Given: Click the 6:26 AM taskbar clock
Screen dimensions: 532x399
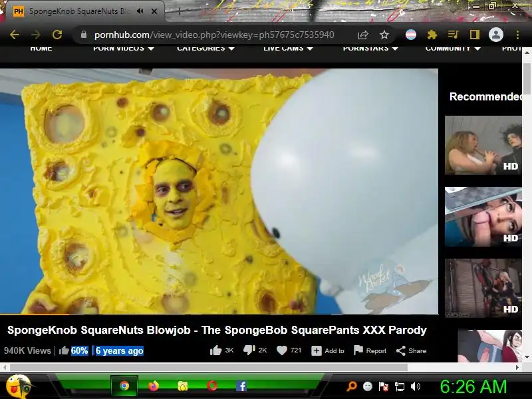Looking at the screenshot, I should (473, 386).
